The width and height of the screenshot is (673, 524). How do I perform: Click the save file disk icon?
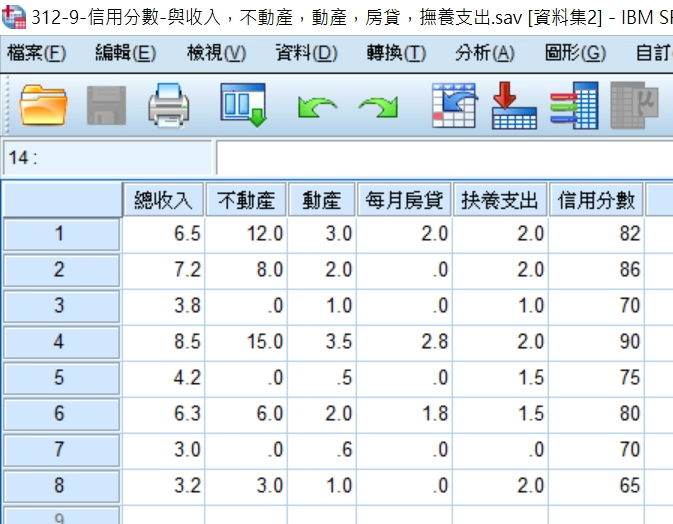(x=106, y=106)
